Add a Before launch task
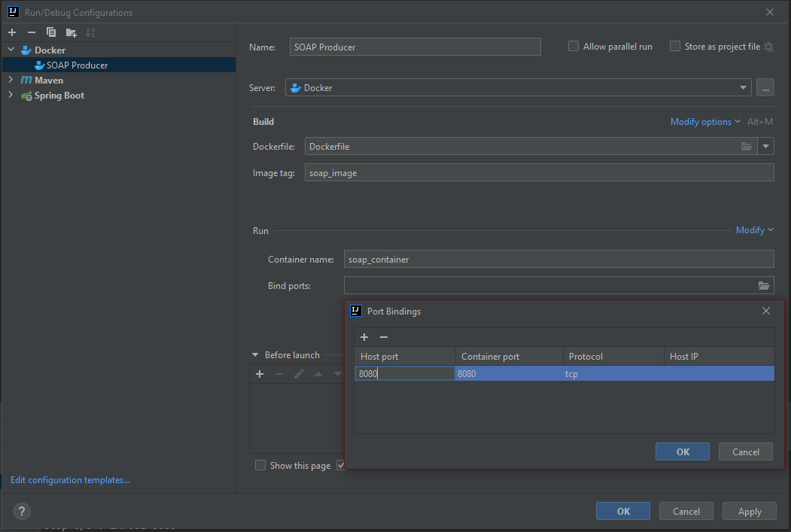Image resolution: width=791 pixels, height=532 pixels. tap(260, 374)
